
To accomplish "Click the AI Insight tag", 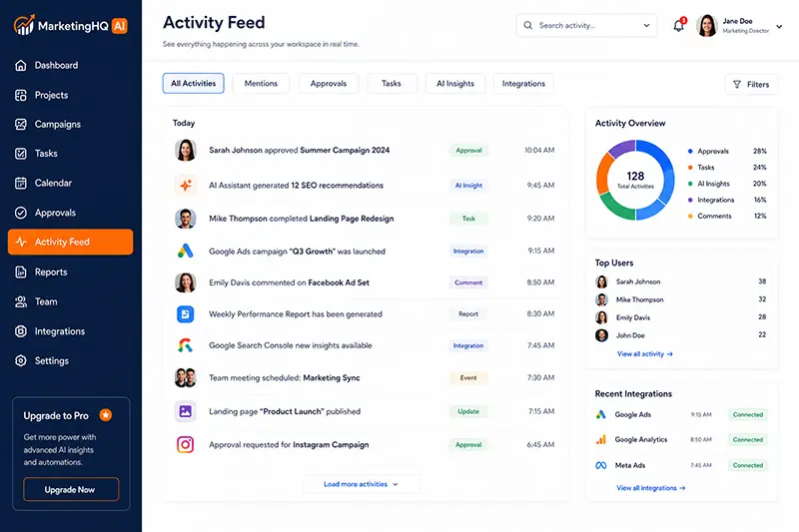I will pos(468,186).
